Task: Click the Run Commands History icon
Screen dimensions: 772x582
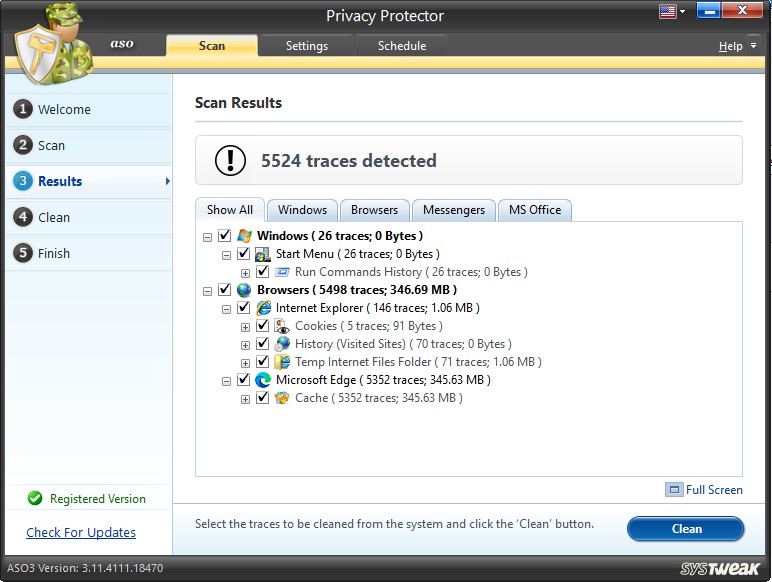Action: 282,272
